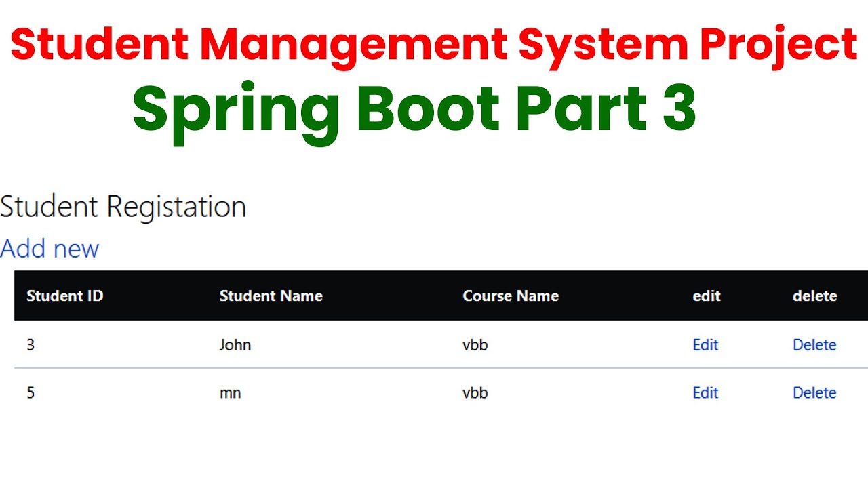
Task: Select course 'vbb' in mn's row
Action: click(x=475, y=393)
